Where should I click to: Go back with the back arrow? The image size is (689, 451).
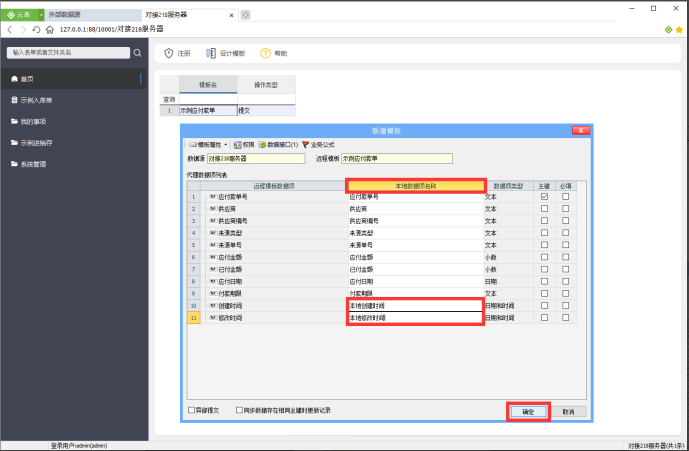pos(10,29)
